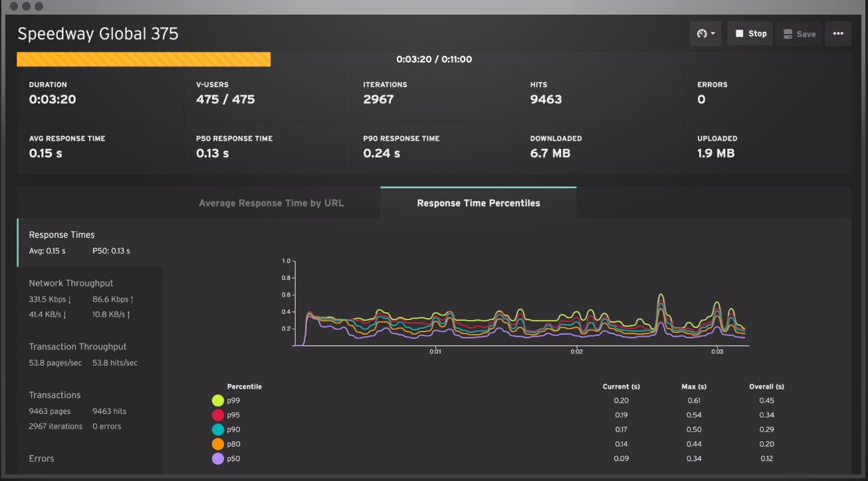Click the p90 max value 0.50

coord(694,430)
